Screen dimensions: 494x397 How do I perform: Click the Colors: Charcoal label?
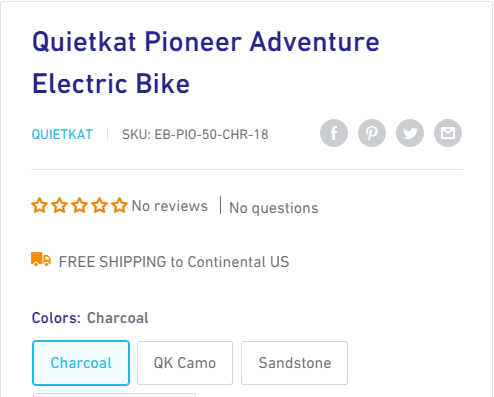pos(90,318)
